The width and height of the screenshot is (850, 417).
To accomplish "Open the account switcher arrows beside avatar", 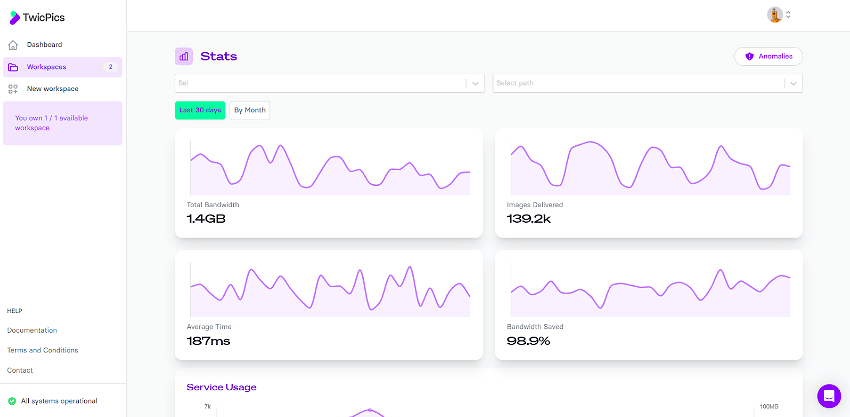I will [788, 15].
